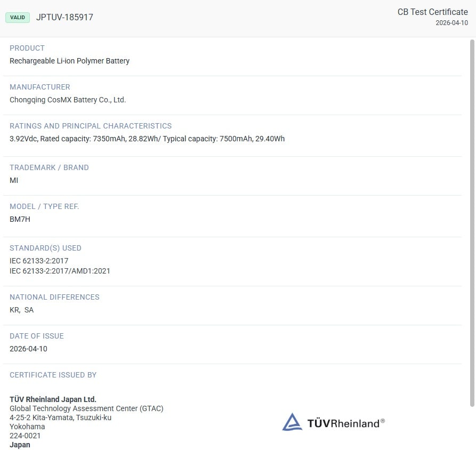Image resolution: width=476 pixels, height=450 pixels.
Task: Click the TÜVRheinland wordmark text
Action: point(346,423)
